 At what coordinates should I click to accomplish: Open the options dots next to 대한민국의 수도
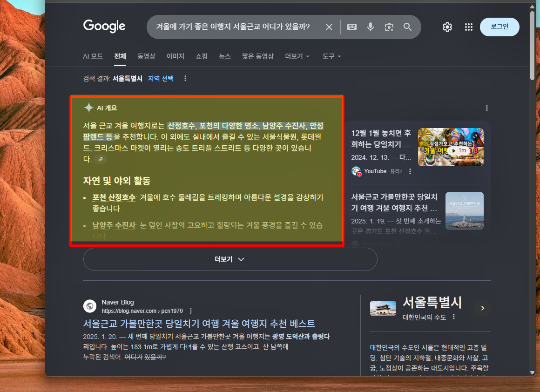(454, 317)
